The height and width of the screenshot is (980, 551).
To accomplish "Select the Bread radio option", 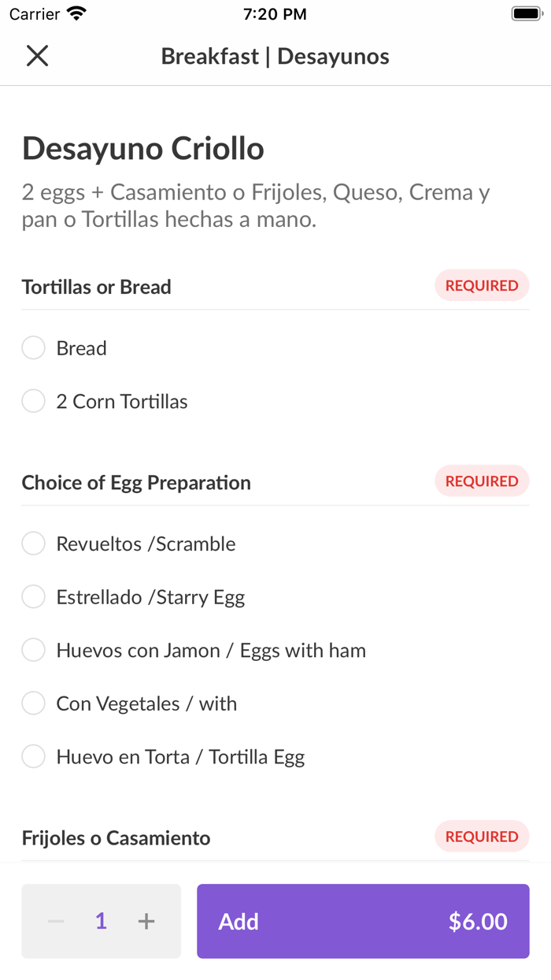I will [33, 348].
